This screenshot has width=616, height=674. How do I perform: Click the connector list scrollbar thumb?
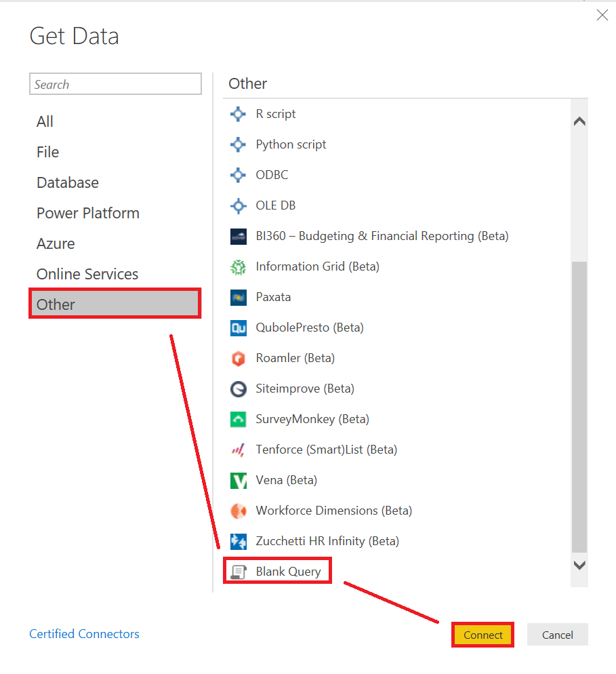579,407
